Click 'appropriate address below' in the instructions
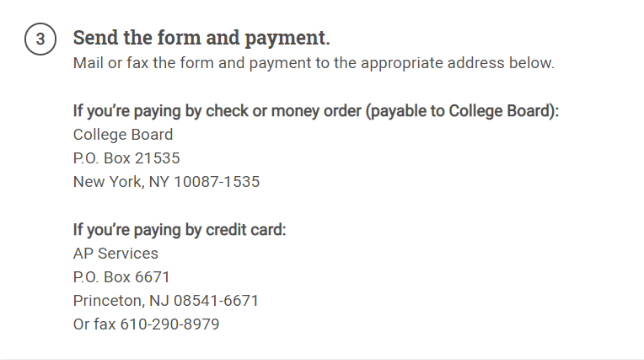The height and width of the screenshot is (360, 644). click(458, 63)
